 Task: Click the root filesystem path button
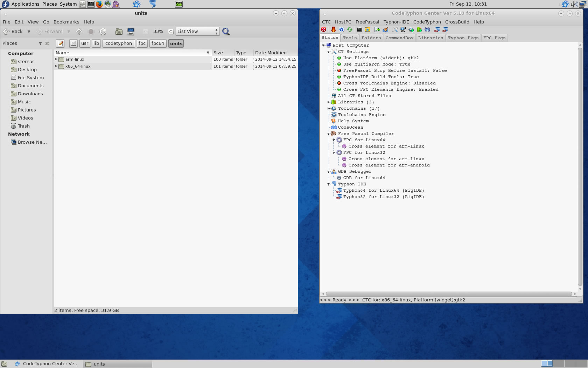(x=73, y=43)
